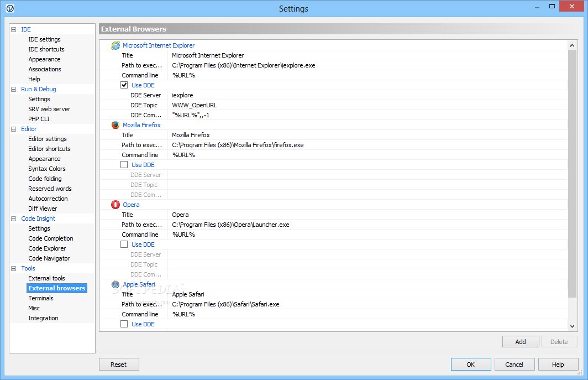This screenshot has height=380, width=588.
Task: Select the Mozilla Firefox group header
Action: click(x=141, y=125)
